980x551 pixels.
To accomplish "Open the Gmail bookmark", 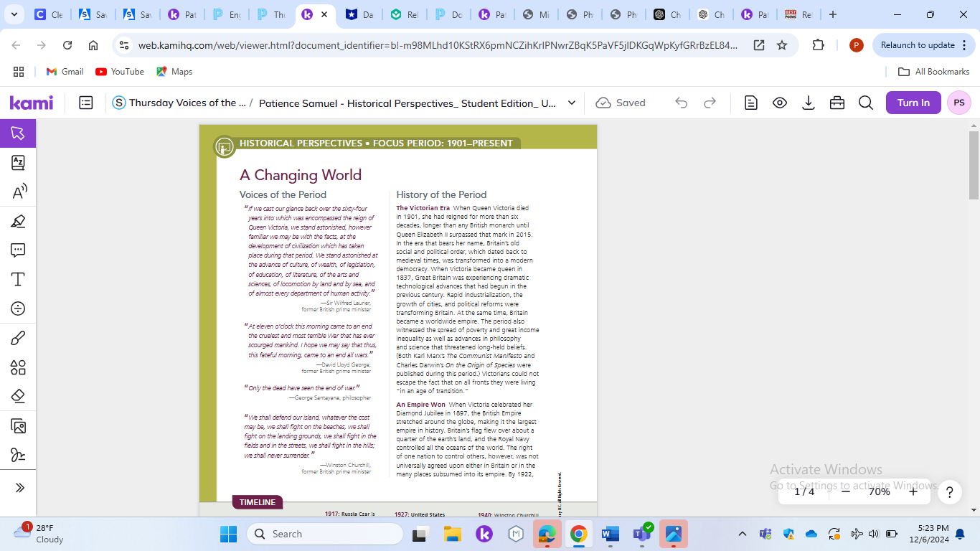I will pyautogui.click(x=65, y=72).
